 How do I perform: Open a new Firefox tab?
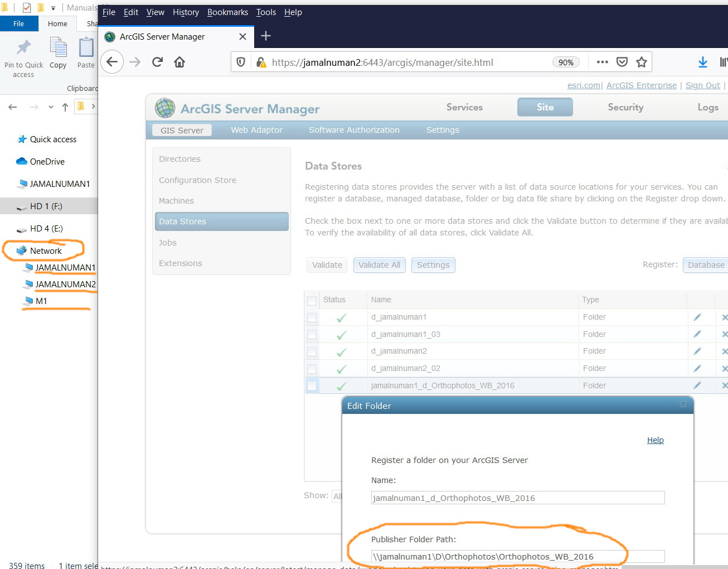pos(266,36)
